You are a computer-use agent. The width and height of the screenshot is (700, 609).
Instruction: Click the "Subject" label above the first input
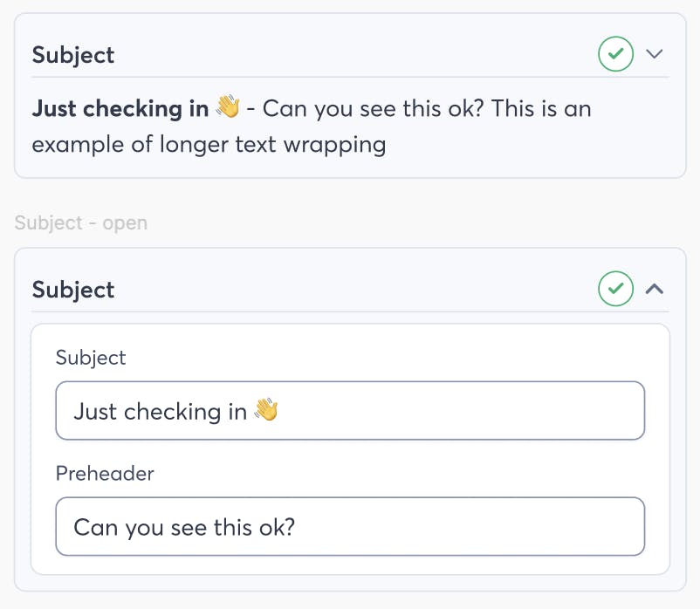click(91, 357)
